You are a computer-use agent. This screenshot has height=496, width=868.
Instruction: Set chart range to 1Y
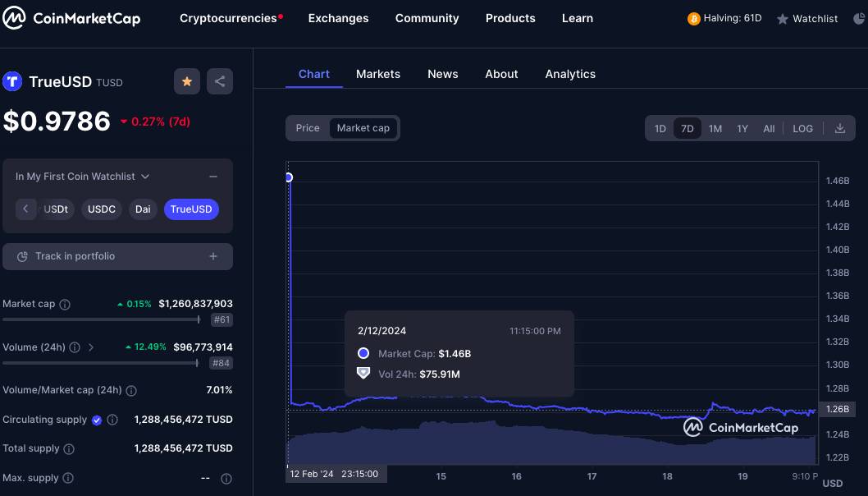742,129
